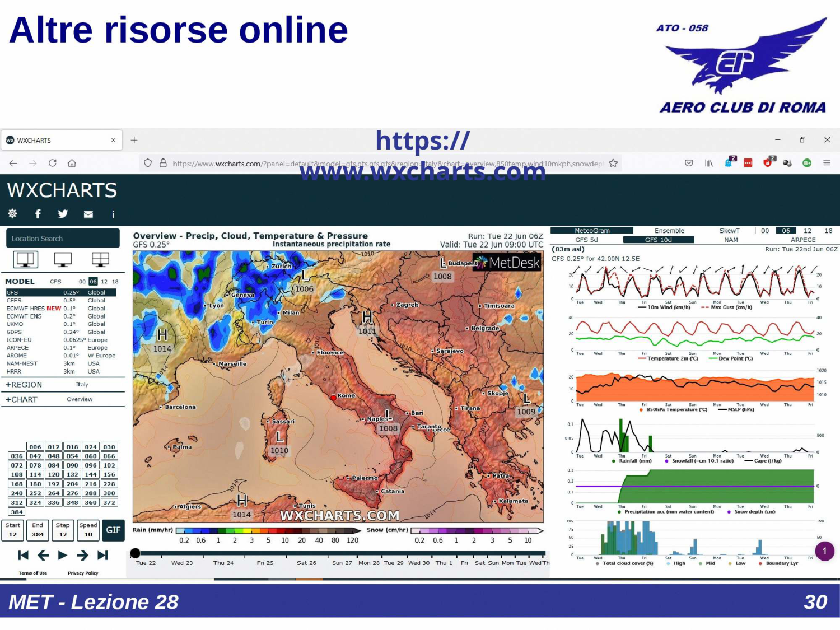The height and width of the screenshot is (630, 840).
Task: Select the 18 run in the MODEL row
Action: coord(115,282)
